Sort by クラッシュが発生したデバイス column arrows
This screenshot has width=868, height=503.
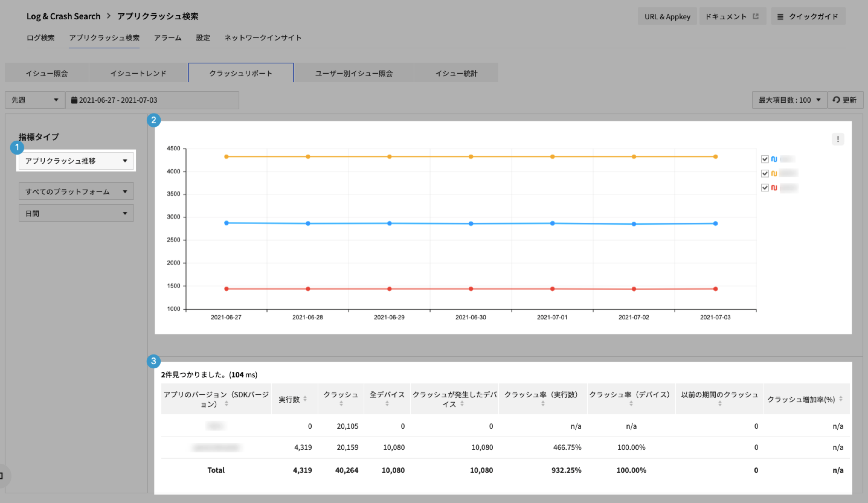(x=462, y=403)
